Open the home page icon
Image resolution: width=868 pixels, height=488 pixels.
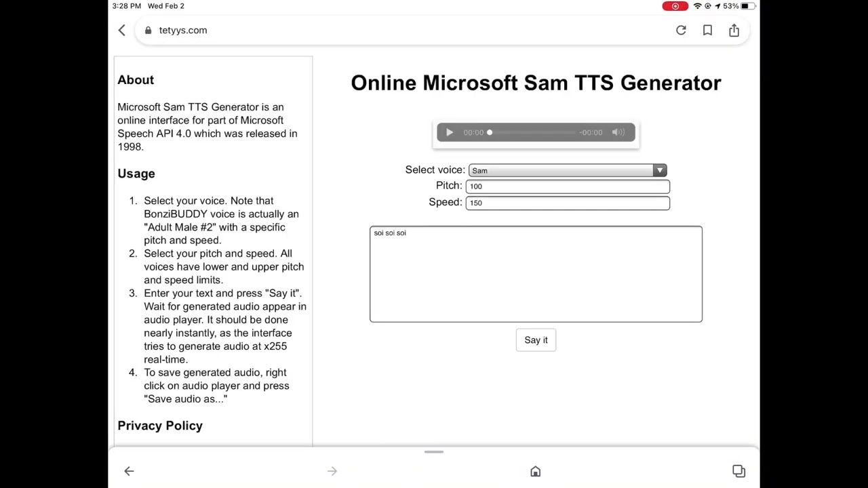tap(536, 471)
